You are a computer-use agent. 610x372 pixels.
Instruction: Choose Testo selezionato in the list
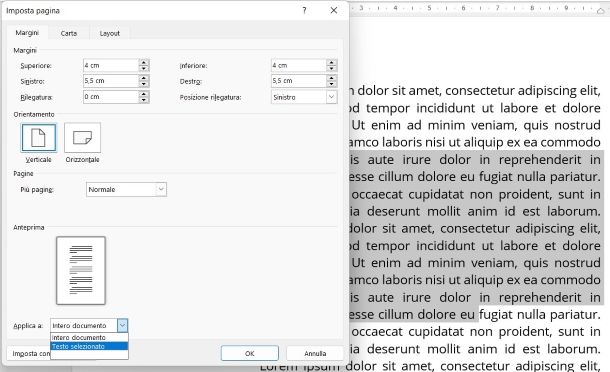tap(89, 346)
